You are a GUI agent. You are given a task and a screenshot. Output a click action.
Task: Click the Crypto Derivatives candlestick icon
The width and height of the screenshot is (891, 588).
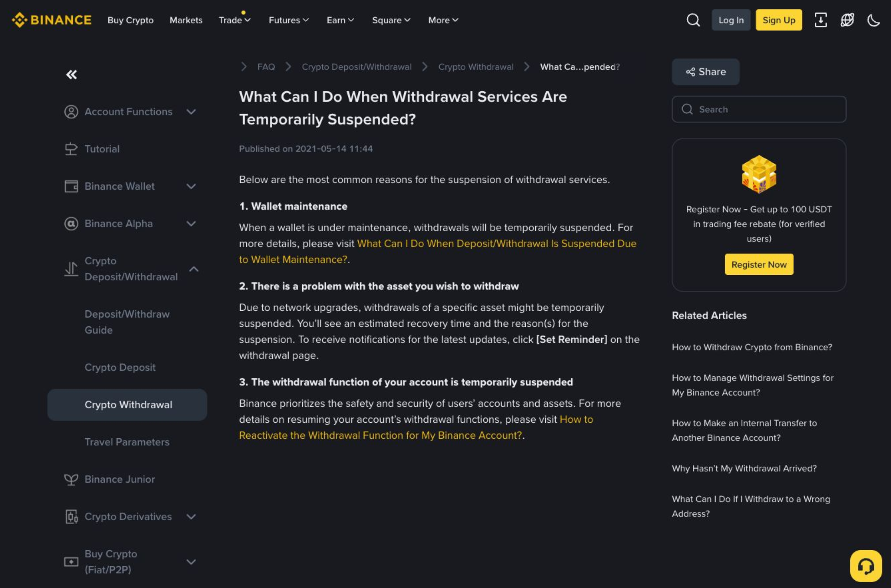(71, 516)
